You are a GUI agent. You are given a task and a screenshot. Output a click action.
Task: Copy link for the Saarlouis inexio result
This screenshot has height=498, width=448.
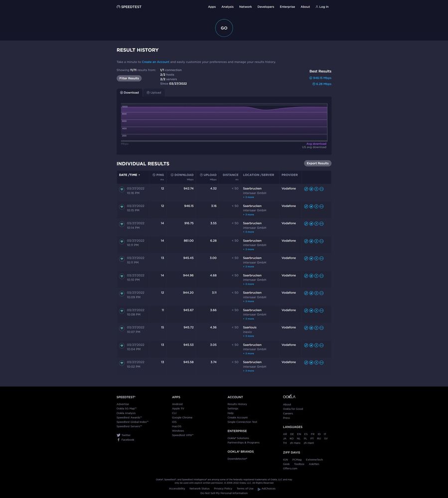click(306, 328)
